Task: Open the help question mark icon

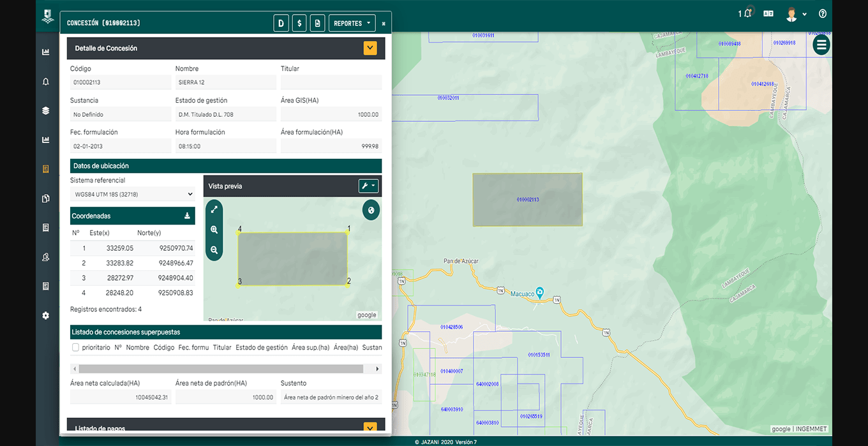Action: tap(823, 13)
